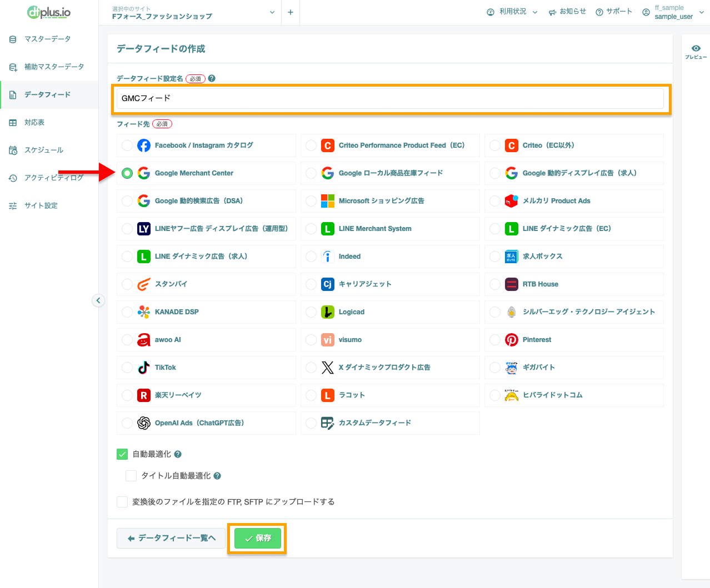Screen dimensions: 710x588
Task: Uncheck the 自動最適化 checkbox
Action: [122, 454]
